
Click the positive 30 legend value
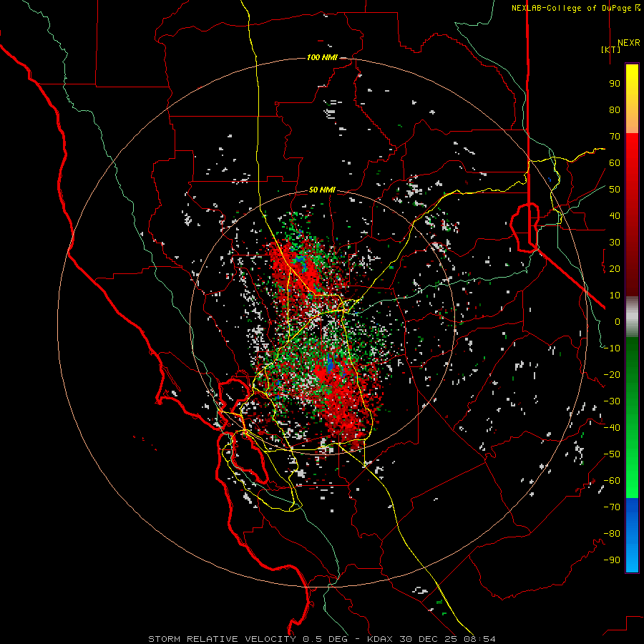[615, 243]
